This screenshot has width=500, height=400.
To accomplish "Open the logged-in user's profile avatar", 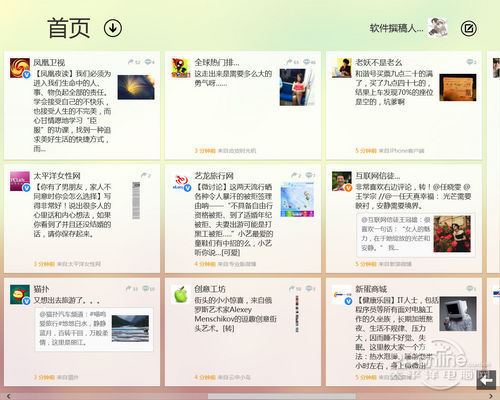I will (438, 27).
